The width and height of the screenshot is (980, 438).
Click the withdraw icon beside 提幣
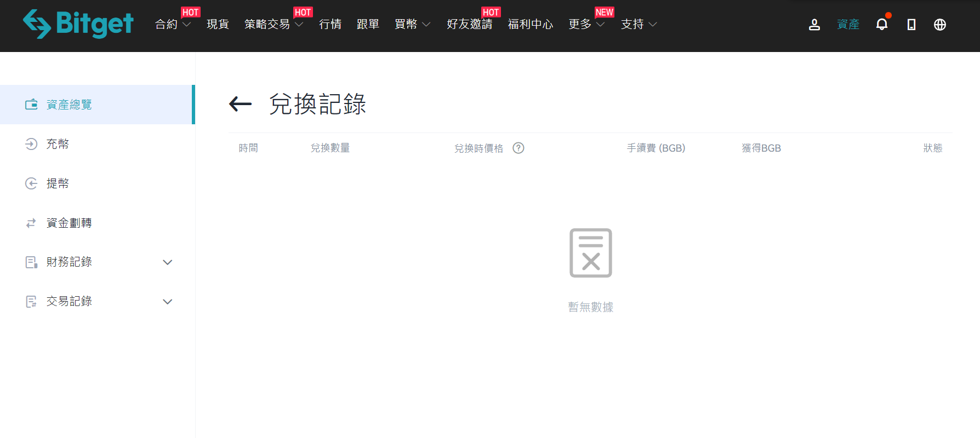(31, 183)
